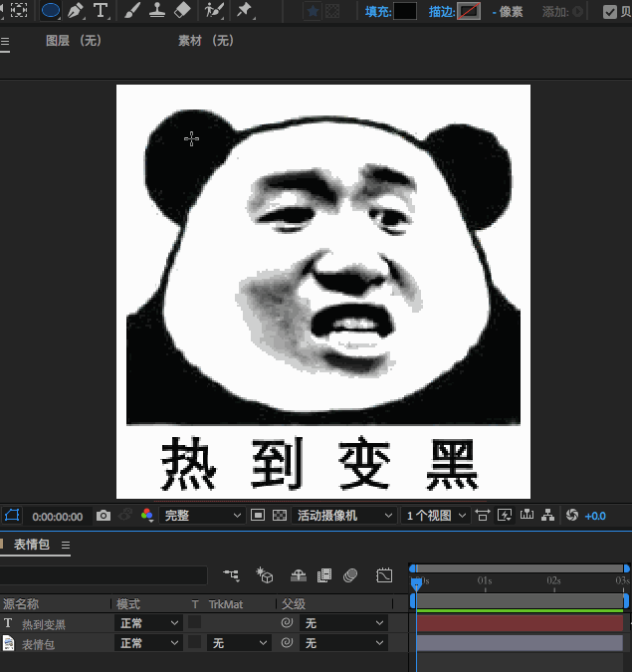Select the Puppet Pin tool
The width and height of the screenshot is (632, 672).
pyautogui.click(x=245, y=11)
